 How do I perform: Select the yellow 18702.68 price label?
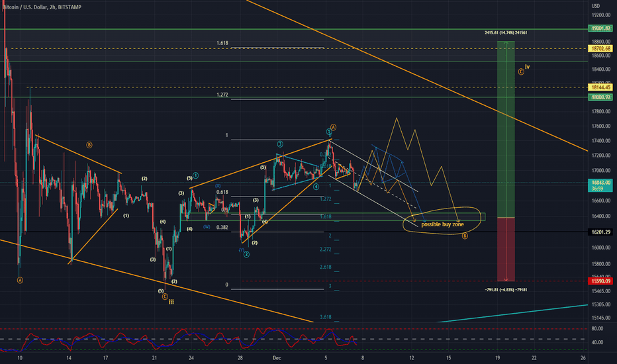[600, 48]
